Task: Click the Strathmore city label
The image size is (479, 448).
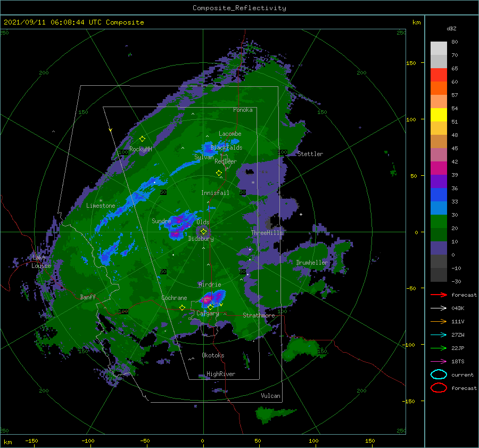Action: (x=259, y=315)
